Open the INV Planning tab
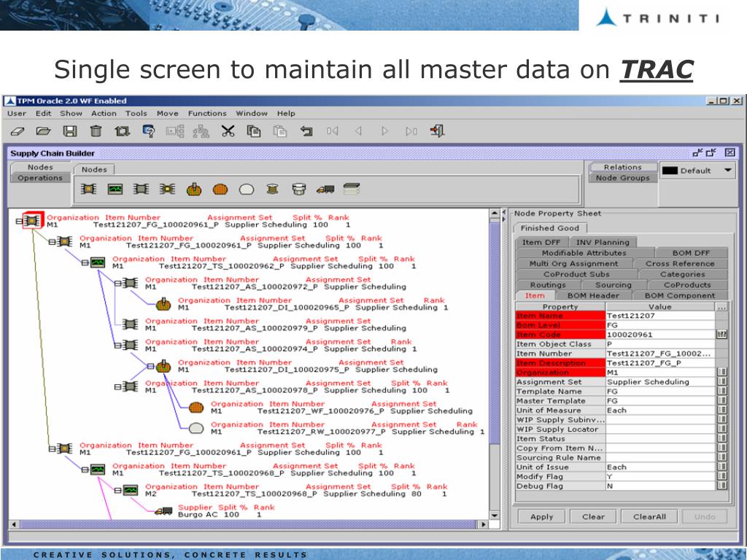 point(603,242)
